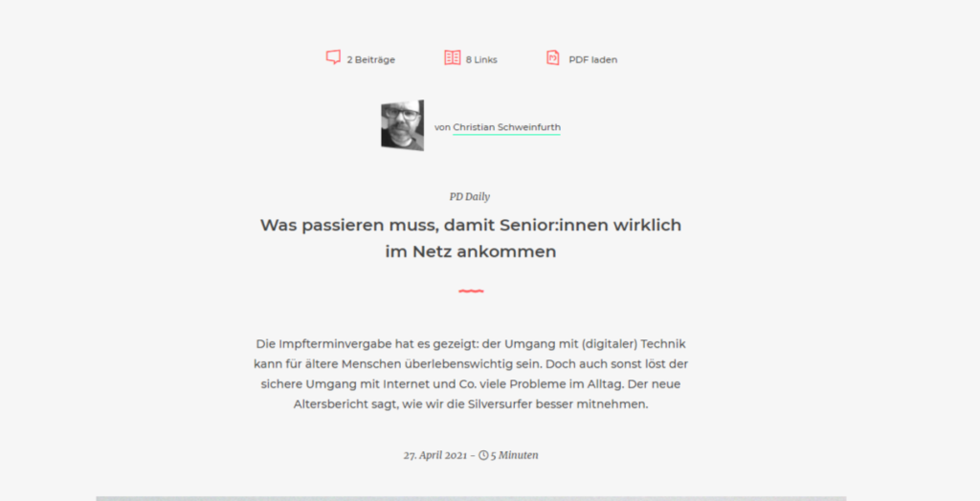Click the intro paragraph about Impfterminvergabe
Viewport: 980px width, 501px height.
pos(471,374)
